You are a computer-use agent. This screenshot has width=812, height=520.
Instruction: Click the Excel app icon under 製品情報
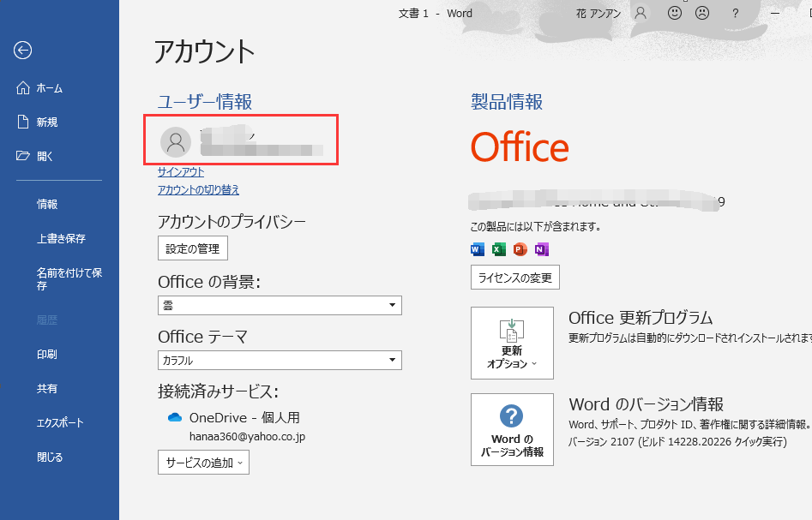(499, 249)
